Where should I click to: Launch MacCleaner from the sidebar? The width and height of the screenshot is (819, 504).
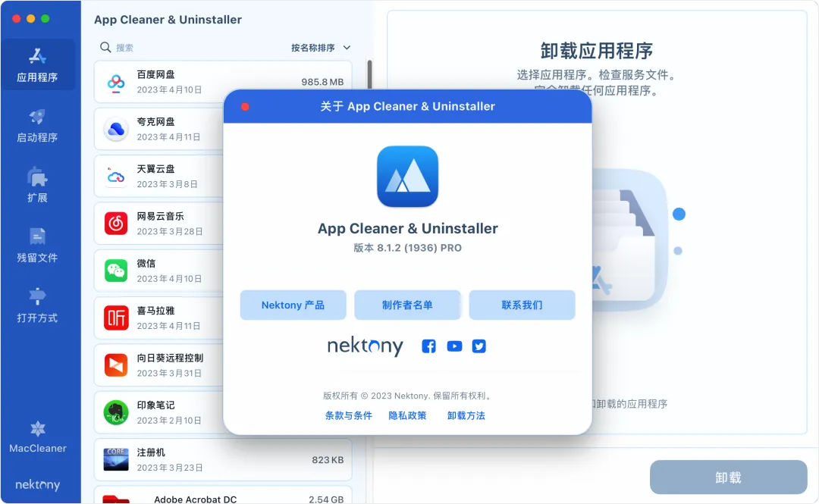[x=38, y=437]
